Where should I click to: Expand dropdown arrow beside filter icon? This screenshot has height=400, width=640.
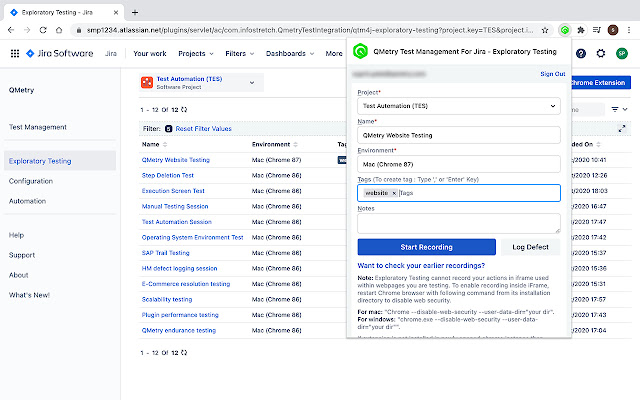(x=625, y=109)
